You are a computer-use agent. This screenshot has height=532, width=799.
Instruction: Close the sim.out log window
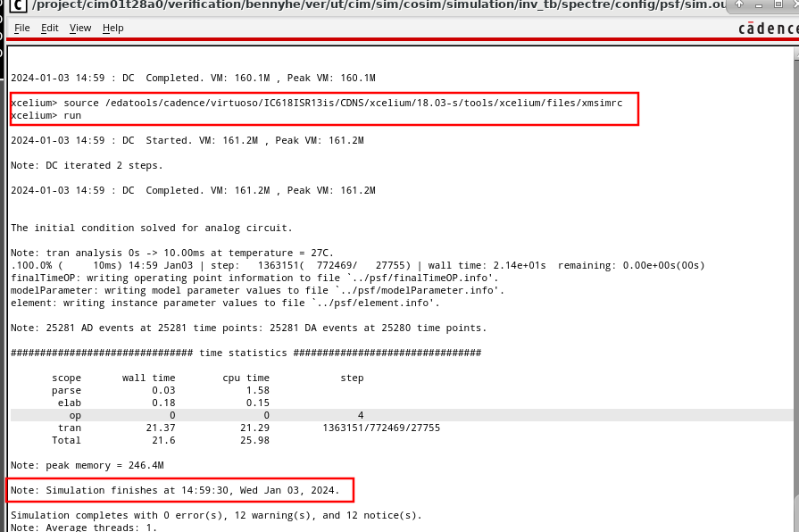click(x=795, y=4)
